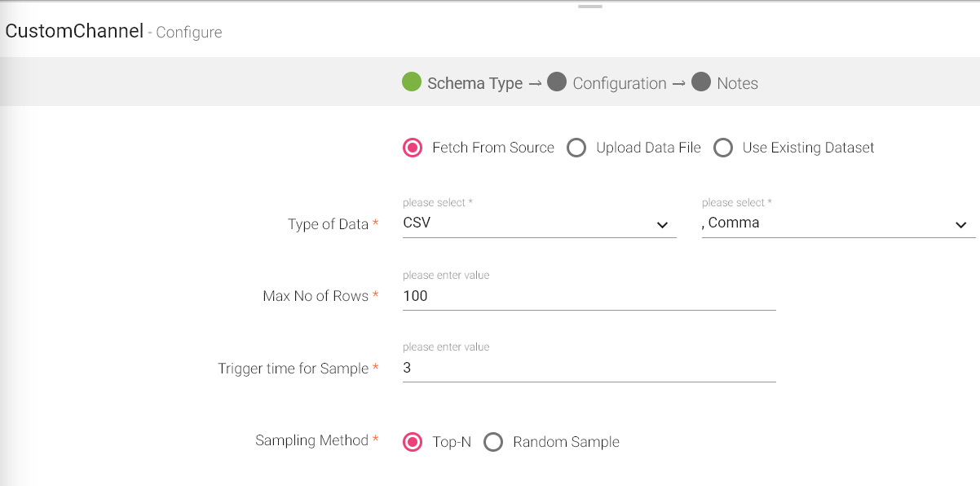980x486 pixels.
Task: Choose the Upload Data File radio button
Action: click(576, 148)
